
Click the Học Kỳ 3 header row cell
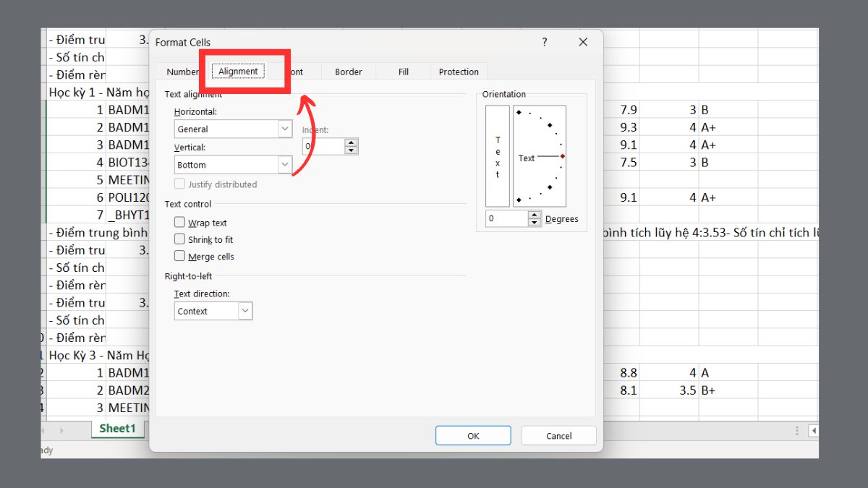click(x=98, y=355)
